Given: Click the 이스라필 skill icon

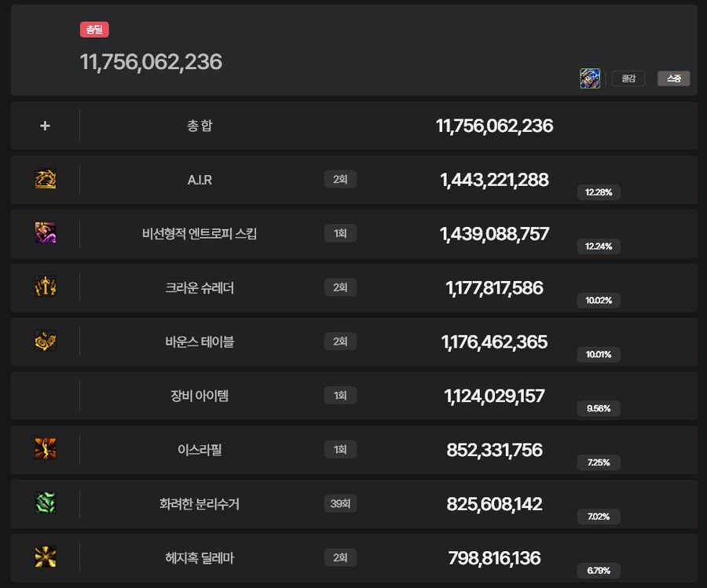Looking at the screenshot, I should click(x=45, y=450).
